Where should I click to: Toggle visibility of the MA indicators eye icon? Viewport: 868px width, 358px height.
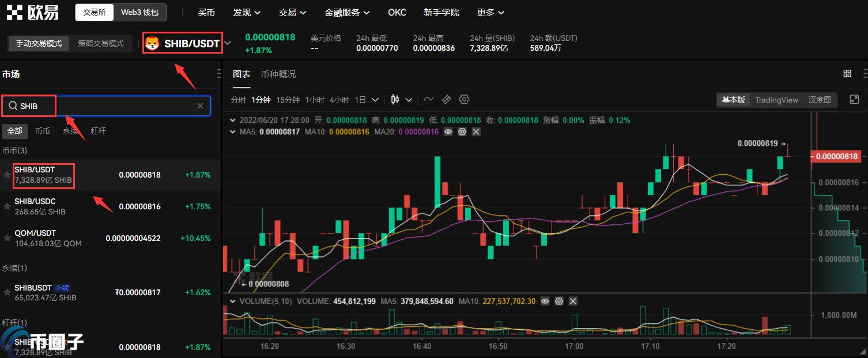[x=448, y=132]
